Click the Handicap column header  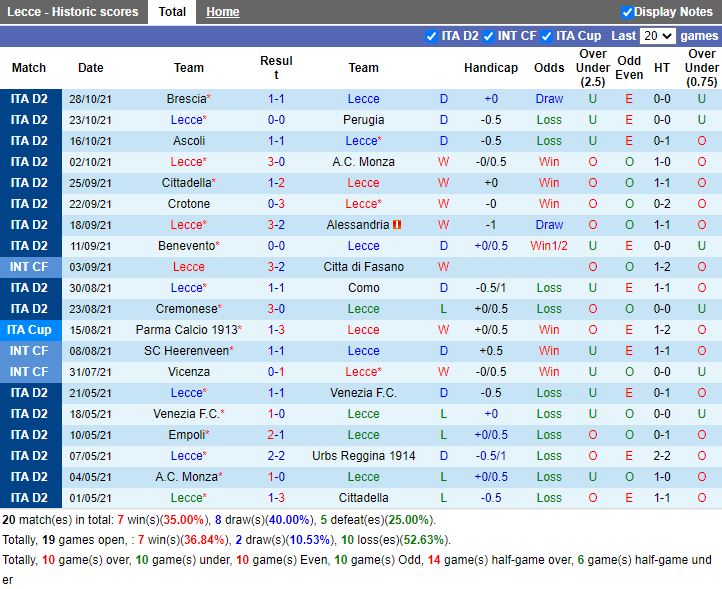tap(491, 68)
